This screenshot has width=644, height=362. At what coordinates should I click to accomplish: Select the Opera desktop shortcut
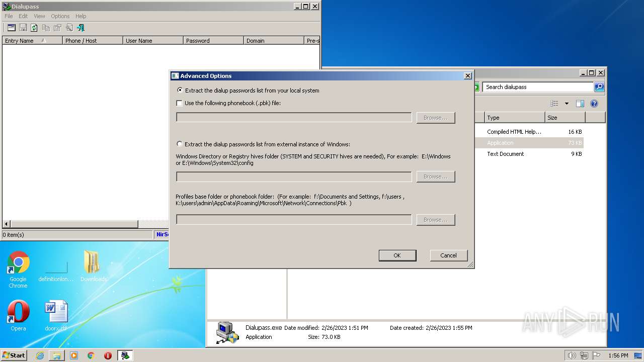tap(18, 316)
